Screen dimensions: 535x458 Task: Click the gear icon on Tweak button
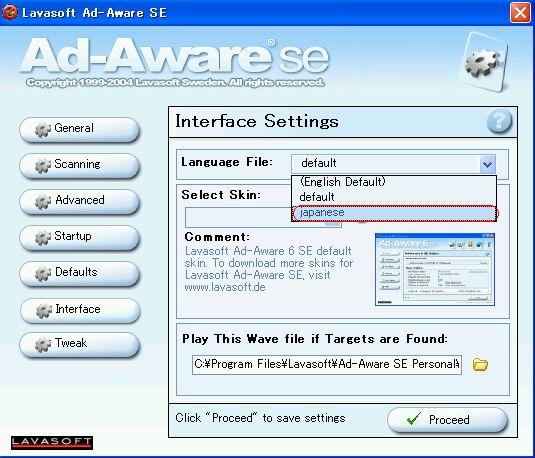(43, 344)
